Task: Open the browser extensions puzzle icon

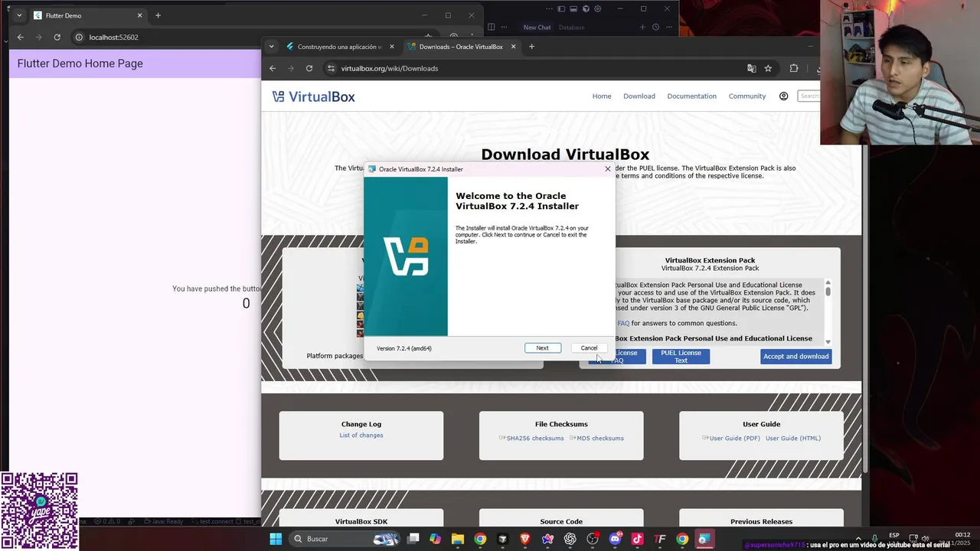Action: (x=794, y=68)
